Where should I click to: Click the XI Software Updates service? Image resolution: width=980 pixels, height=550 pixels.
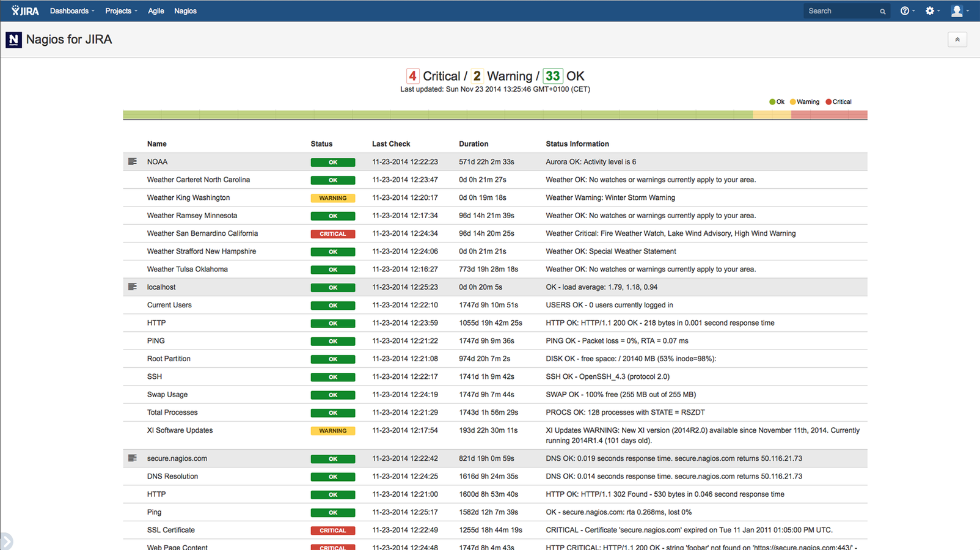(x=180, y=430)
